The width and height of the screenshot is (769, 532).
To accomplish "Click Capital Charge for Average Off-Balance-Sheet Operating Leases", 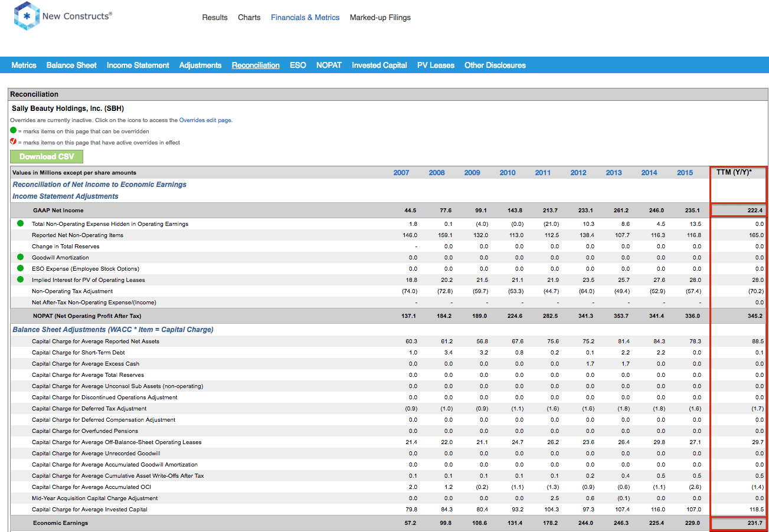I will [117, 442].
